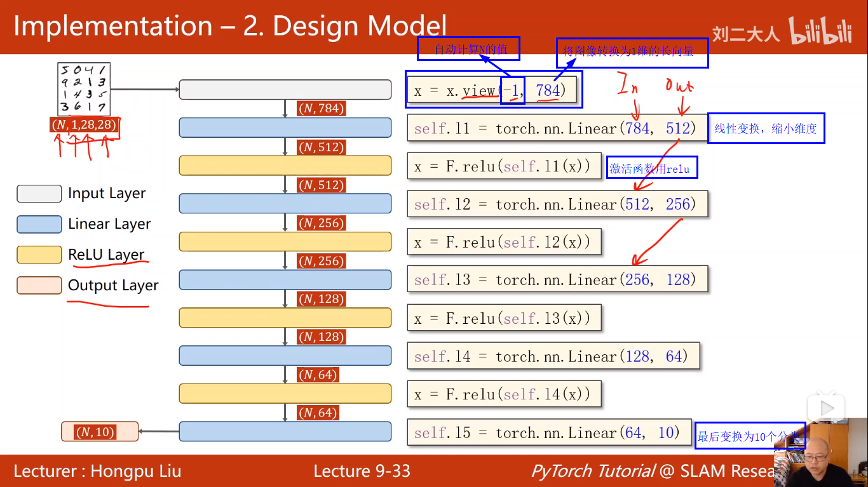
Task: Click the 'ReLU Layer' legend label
Action: (106, 255)
